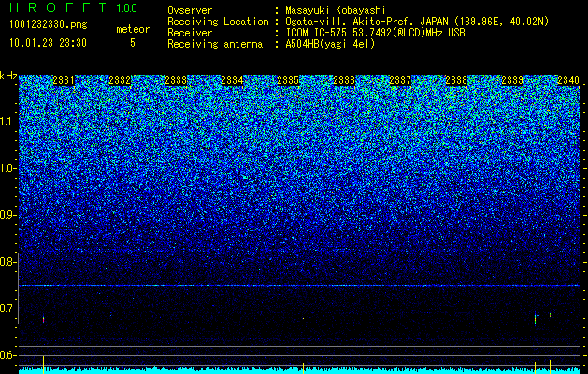
Task: Click the small echo dot below 2335
Action: [303, 319]
